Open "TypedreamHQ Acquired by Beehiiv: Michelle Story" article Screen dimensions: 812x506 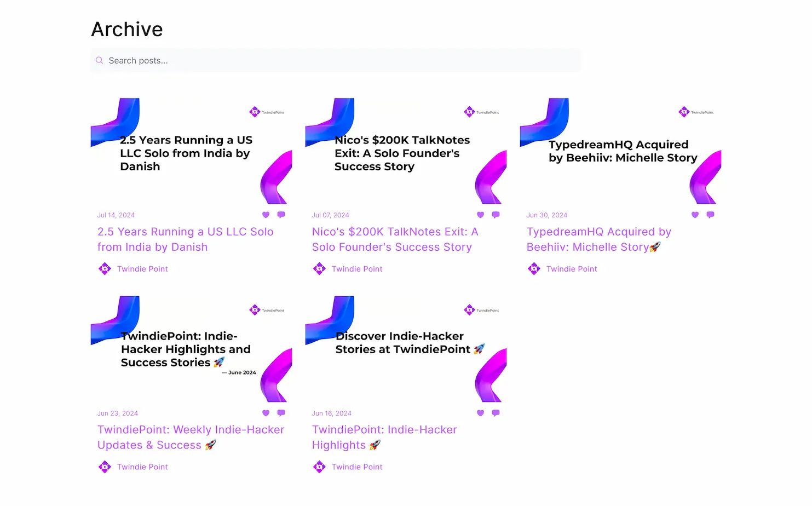tap(598, 239)
